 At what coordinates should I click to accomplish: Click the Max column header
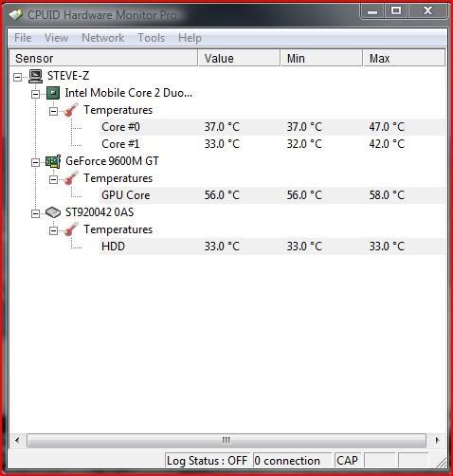(404, 58)
